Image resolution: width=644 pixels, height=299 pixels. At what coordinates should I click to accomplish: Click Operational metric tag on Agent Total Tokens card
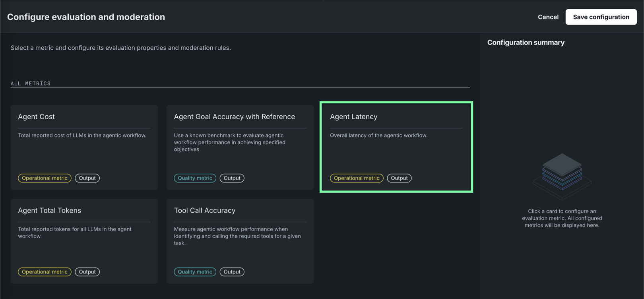(x=45, y=272)
